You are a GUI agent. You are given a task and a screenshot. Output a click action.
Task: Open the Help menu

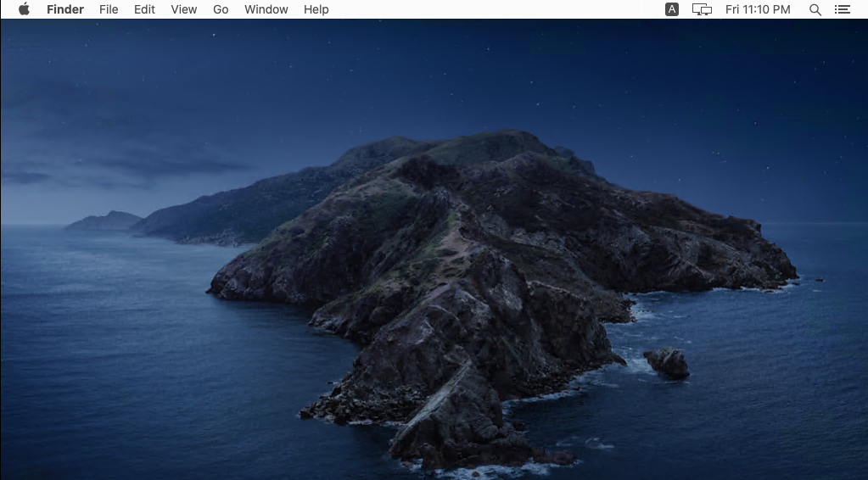tap(316, 9)
